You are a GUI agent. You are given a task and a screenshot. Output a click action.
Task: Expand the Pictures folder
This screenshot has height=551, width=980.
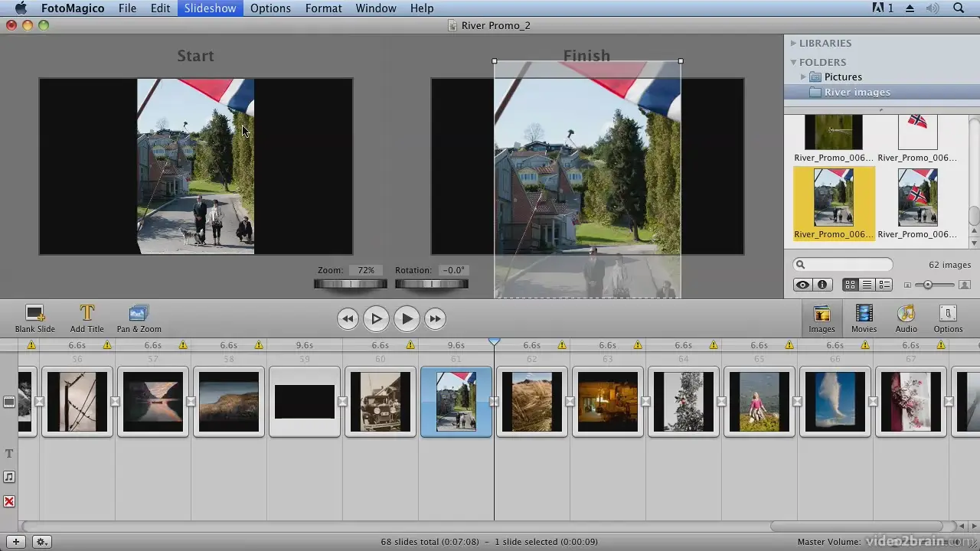[x=802, y=77]
